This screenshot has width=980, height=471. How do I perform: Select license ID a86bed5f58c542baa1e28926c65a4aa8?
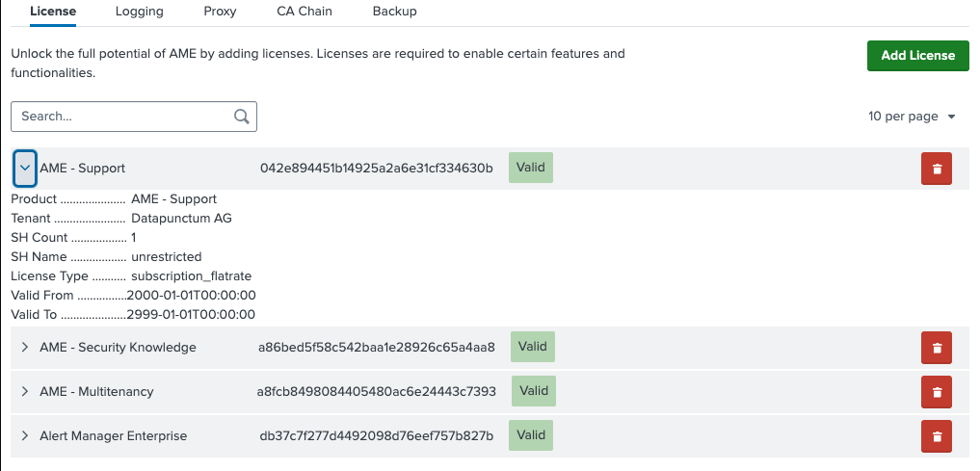376,348
